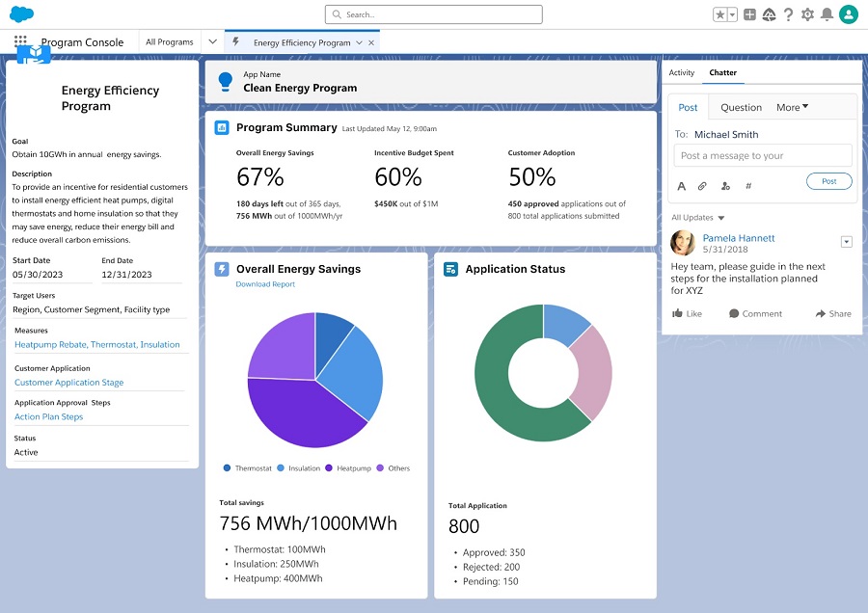
Task: Open the notifications bell
Action: coord(827,14)
